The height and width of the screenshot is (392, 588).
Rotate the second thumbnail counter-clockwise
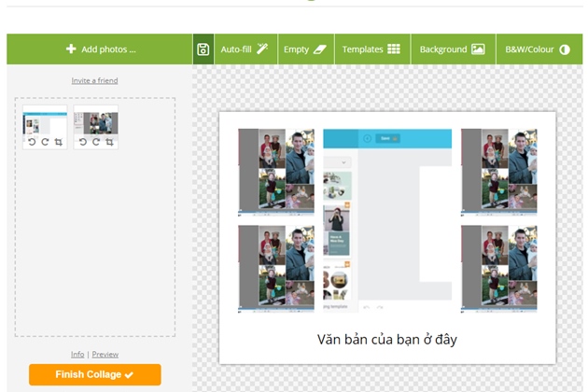83,142
